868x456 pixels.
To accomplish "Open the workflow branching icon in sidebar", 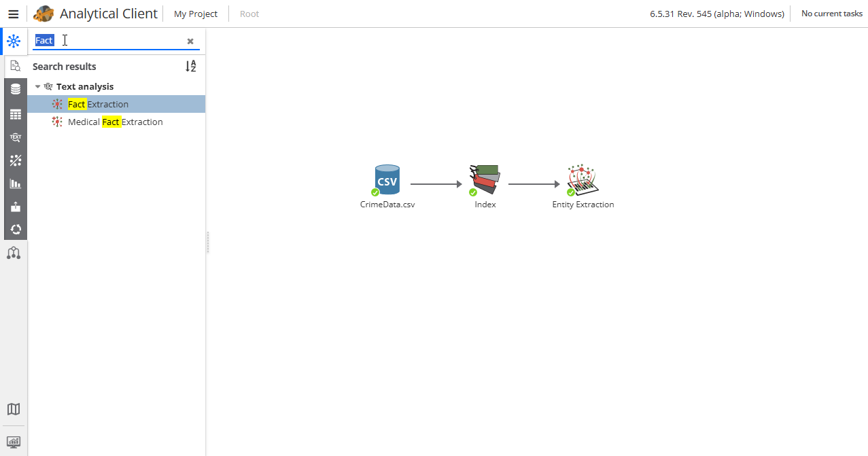I will [x=14, y=253].
